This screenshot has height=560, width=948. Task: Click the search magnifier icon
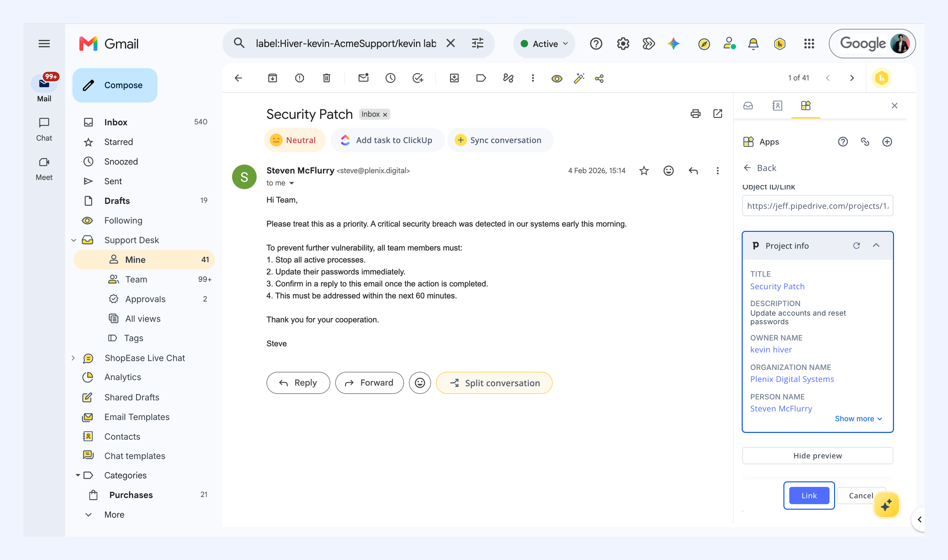click(x=239, y=43)
